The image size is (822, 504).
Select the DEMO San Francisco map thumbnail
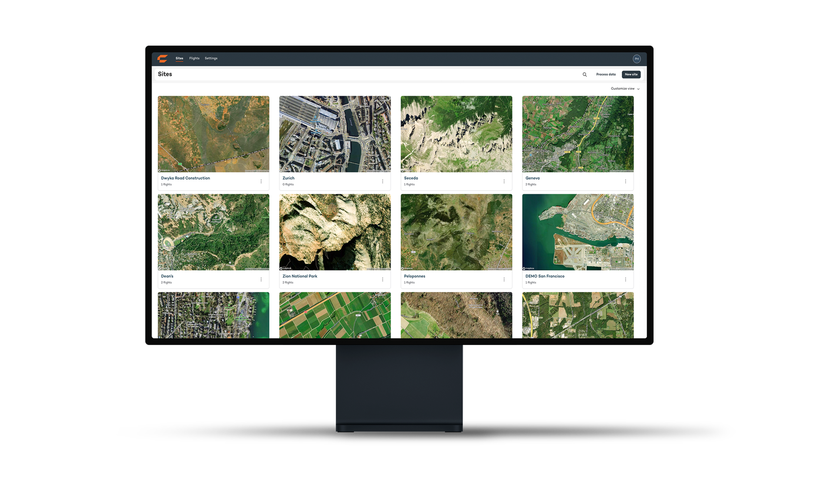click(x=578, y=232)
